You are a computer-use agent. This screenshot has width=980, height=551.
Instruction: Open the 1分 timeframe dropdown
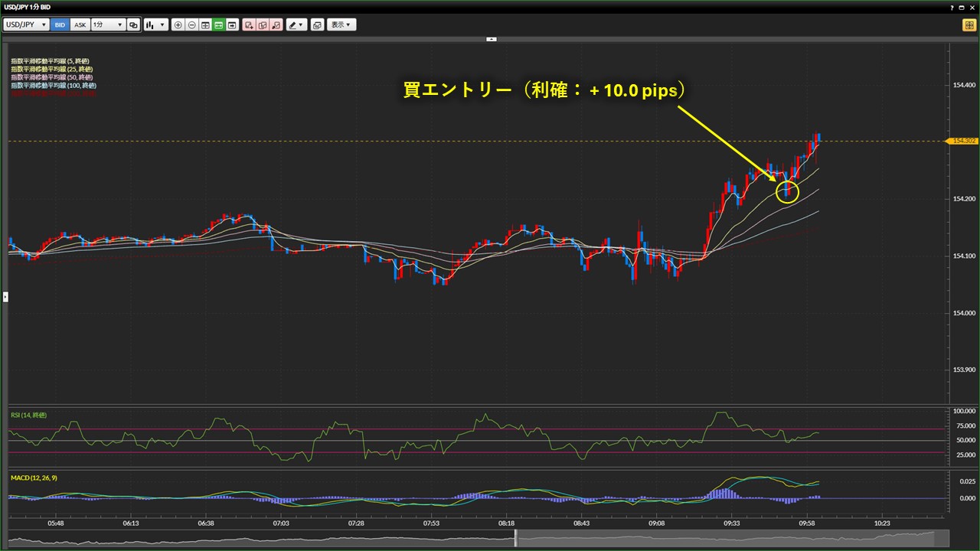click(x=107, y=24)
